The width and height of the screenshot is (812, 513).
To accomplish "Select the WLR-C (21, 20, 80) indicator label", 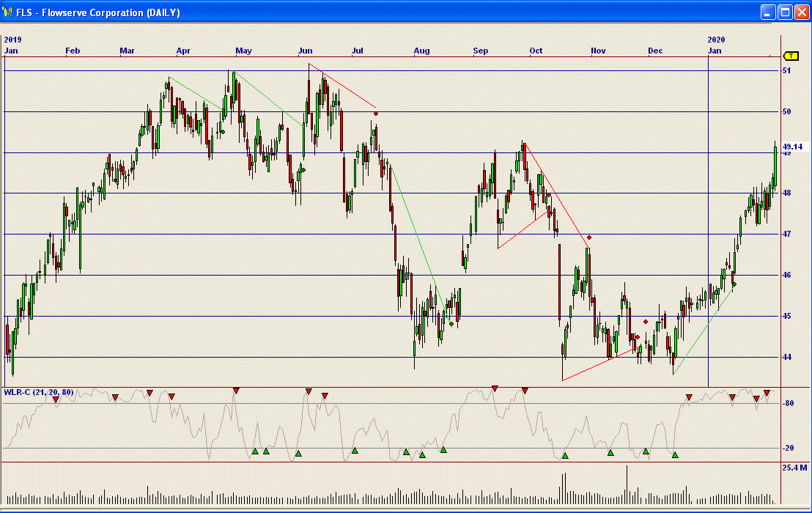I will coord(38,392).
